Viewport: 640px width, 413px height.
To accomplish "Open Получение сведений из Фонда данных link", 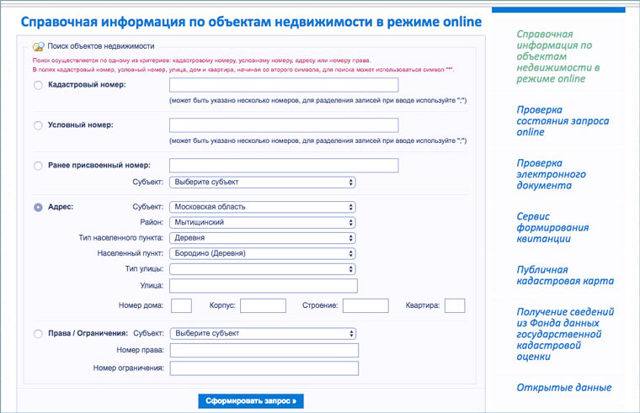I will [x=565, y=334].
